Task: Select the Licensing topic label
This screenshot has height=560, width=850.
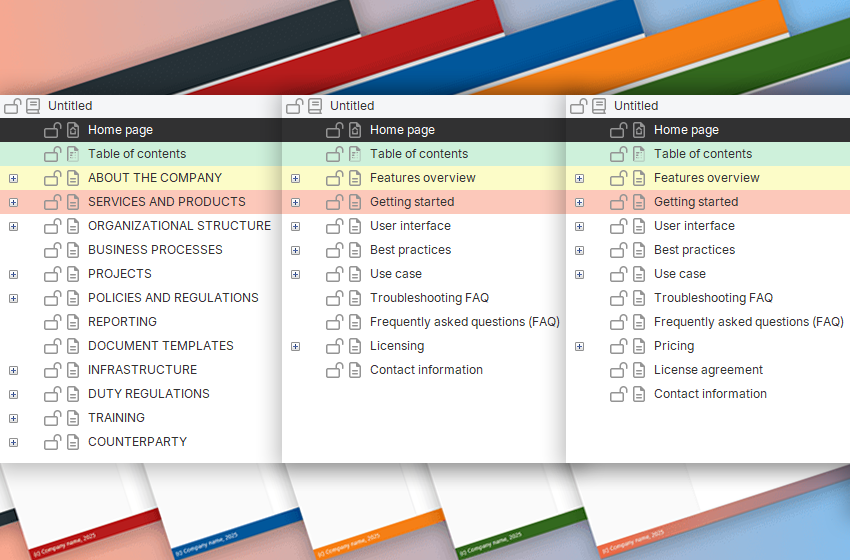Action: pos(397,346)
